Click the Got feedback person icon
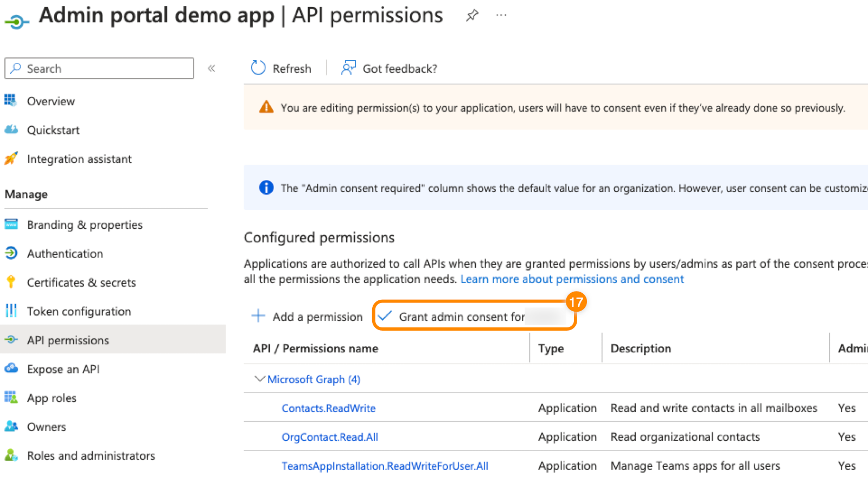 coord(348,68)
